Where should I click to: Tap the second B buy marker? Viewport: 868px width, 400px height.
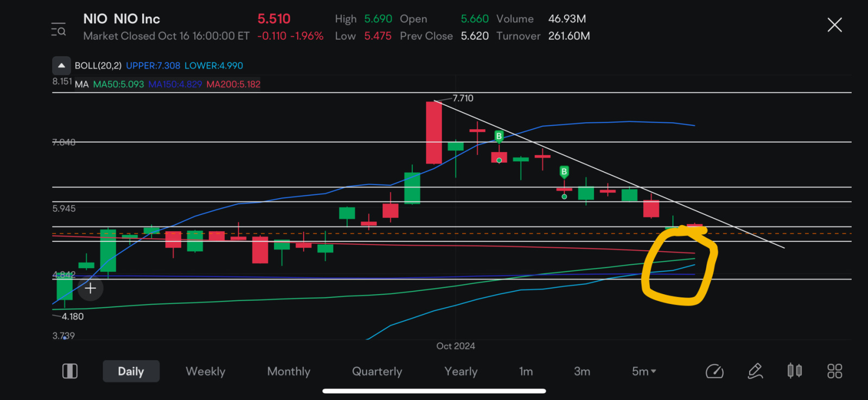[564, 172]
